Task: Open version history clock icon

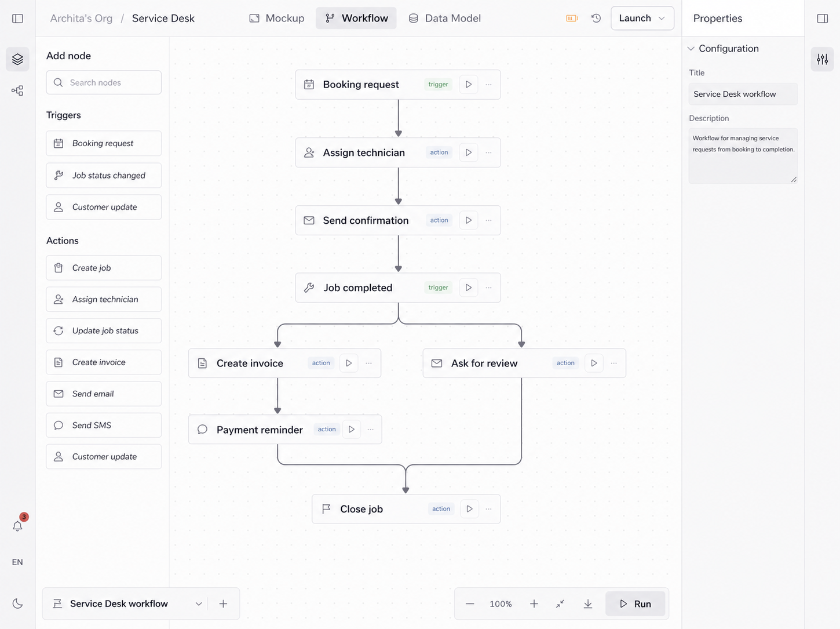Action: pyautogui.click(x=596, y=19)
